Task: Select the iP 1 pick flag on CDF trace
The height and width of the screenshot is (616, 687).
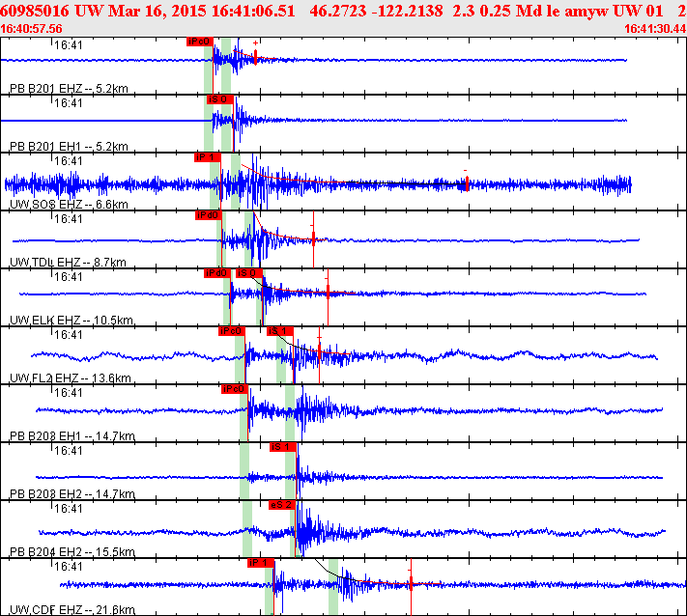Action: coord(261,563)
